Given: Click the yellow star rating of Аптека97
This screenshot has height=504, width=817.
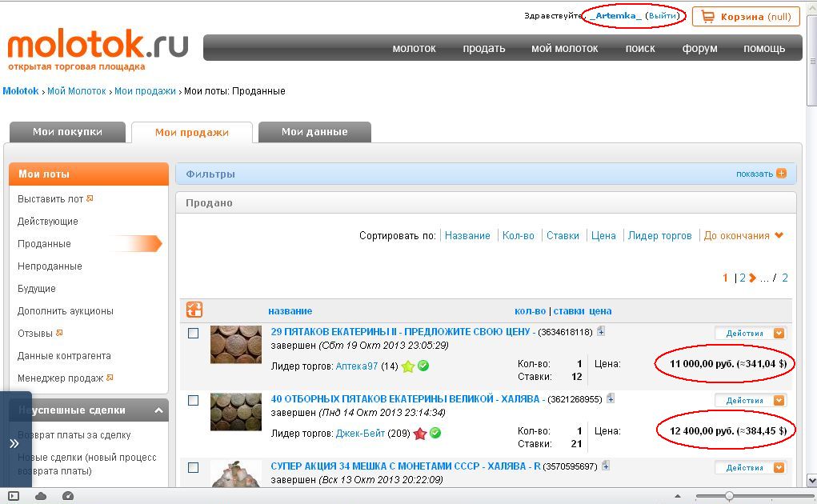Looking at the screenshot, I should point(408,366).
